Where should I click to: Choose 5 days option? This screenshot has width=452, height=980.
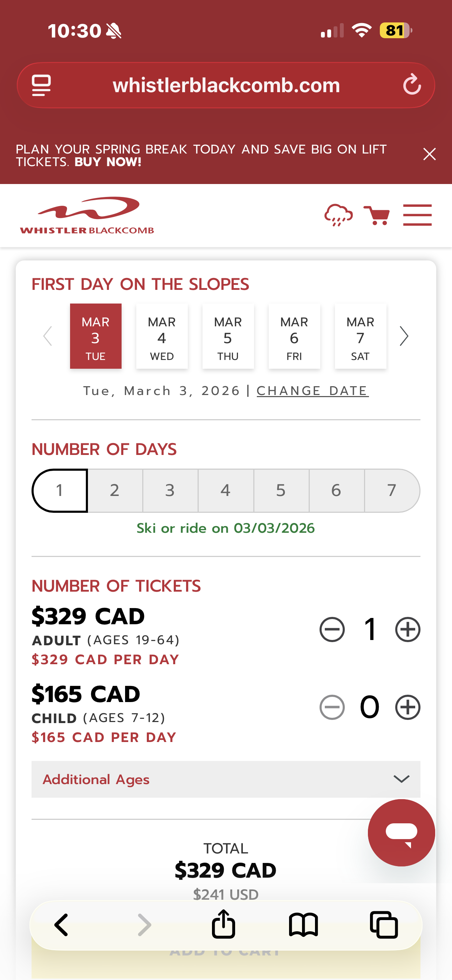(281, 490)
